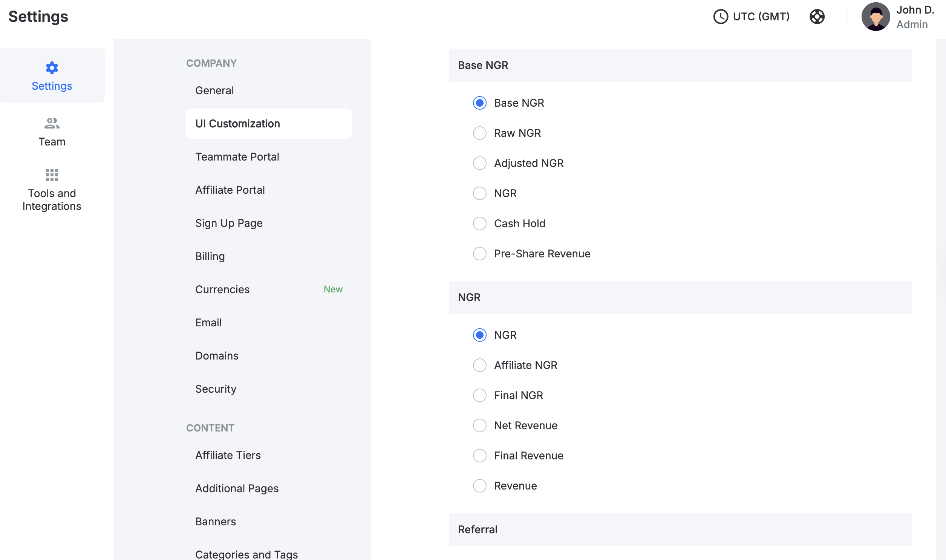Choose Adjusted NGR radio button
This screenshot has width=946, height=560.
(480, 164)
